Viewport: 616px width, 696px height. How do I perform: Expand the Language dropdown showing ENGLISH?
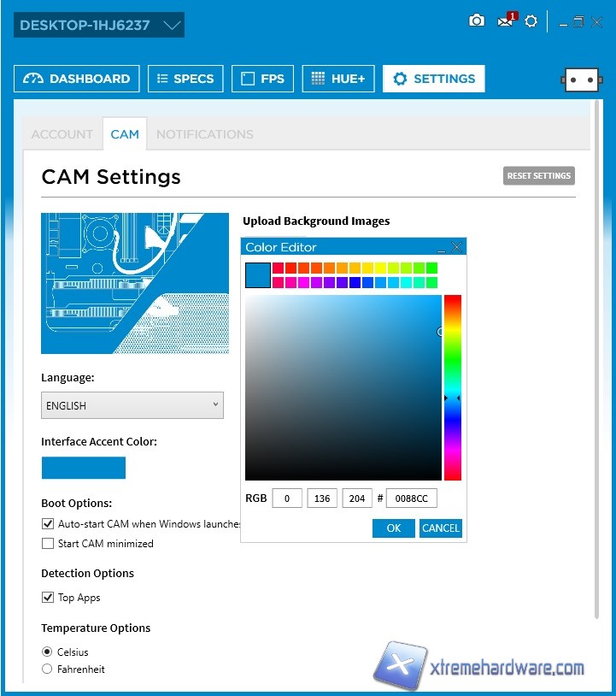tap(132, 405)
